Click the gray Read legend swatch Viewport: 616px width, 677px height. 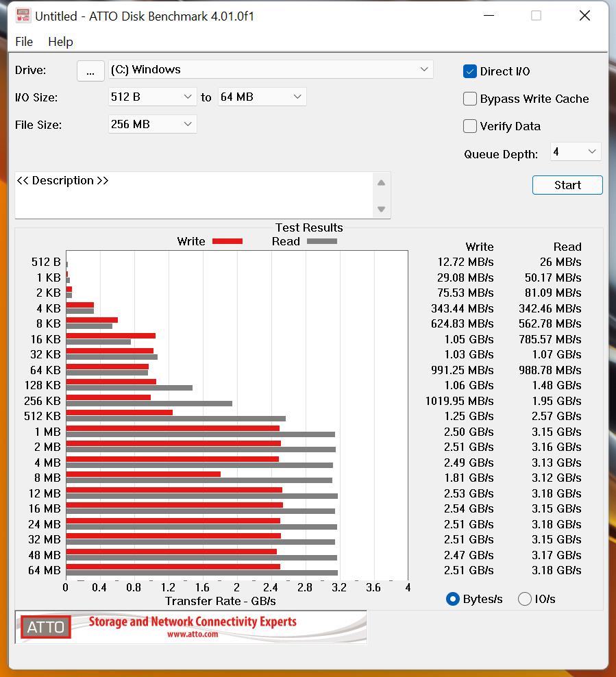coord(322,241)
